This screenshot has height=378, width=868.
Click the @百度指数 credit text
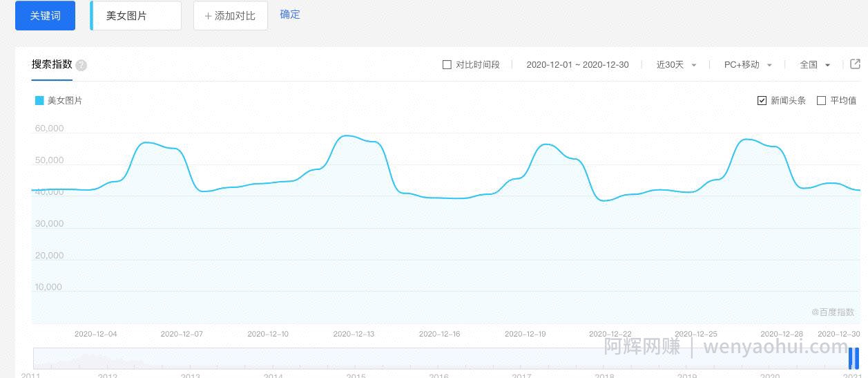click(x=833, y=312)
